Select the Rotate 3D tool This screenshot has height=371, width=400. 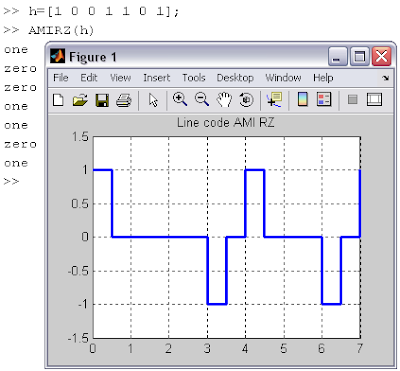(246, 100)
